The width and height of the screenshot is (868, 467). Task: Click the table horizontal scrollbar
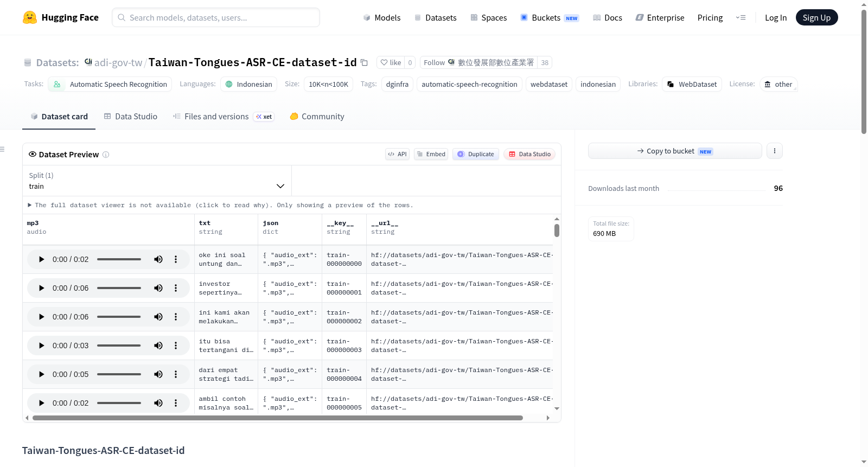pos(277,418)
